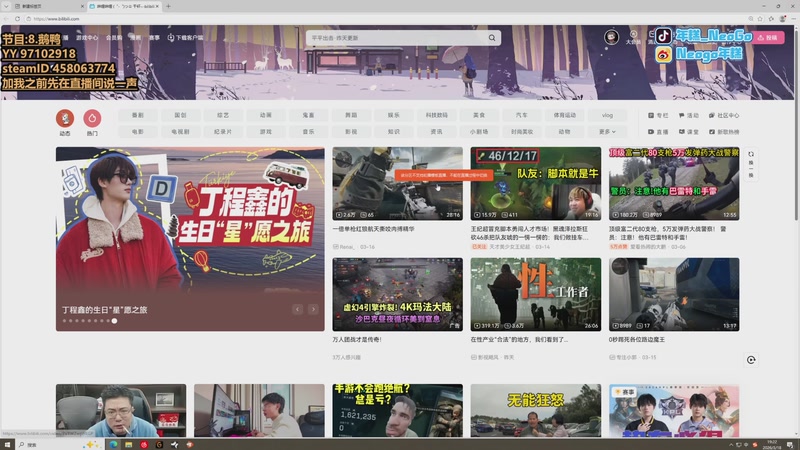Select the 体育运动 category
The width and height of the screenshot is (800, 450).
564,115
